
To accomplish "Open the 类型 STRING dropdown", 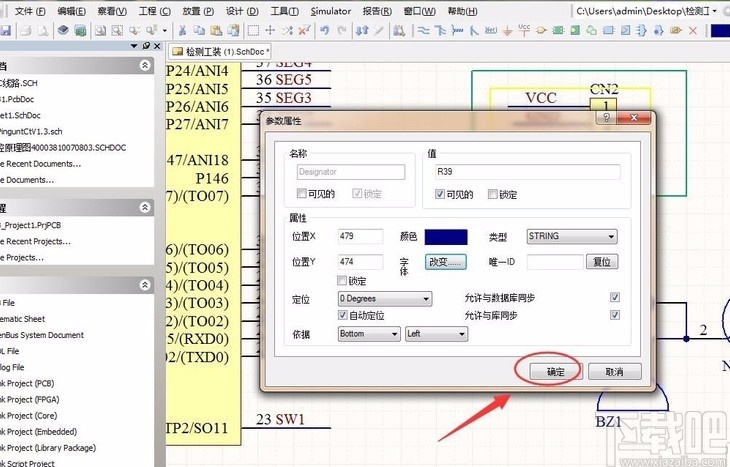I will point(572,236).
